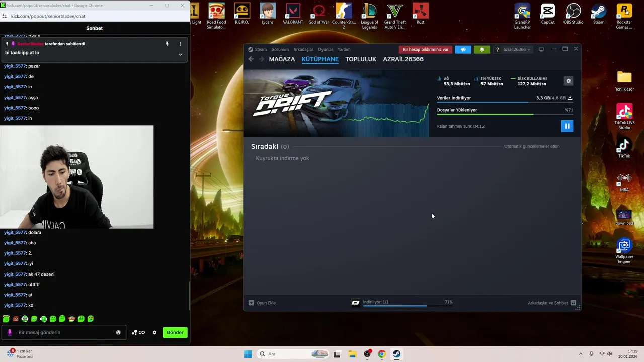Viewport: 644px width, 362px height.
Task: Click yigit_5577 username beside 'pazar'
Action: pyautogui.click(x=15, y=66)
